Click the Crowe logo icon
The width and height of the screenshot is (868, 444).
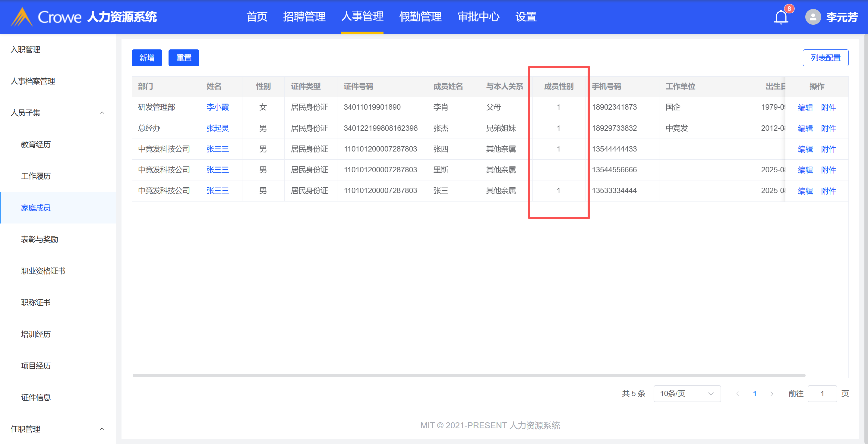click(x=22, y=17)
